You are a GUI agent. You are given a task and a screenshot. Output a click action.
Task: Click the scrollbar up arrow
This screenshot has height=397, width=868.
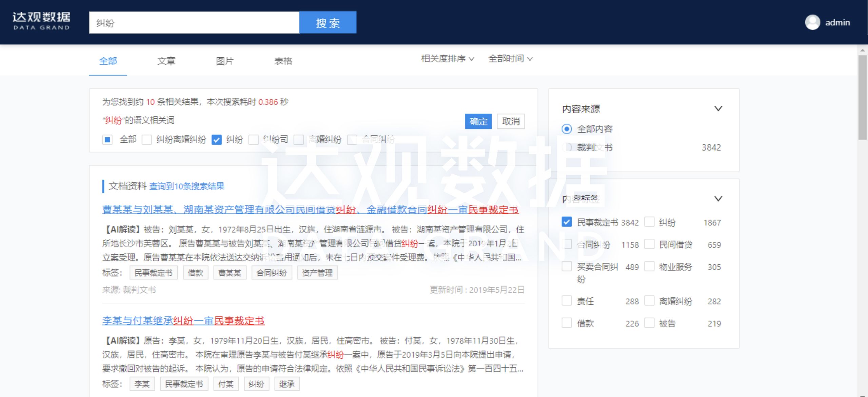coord(863,50)
